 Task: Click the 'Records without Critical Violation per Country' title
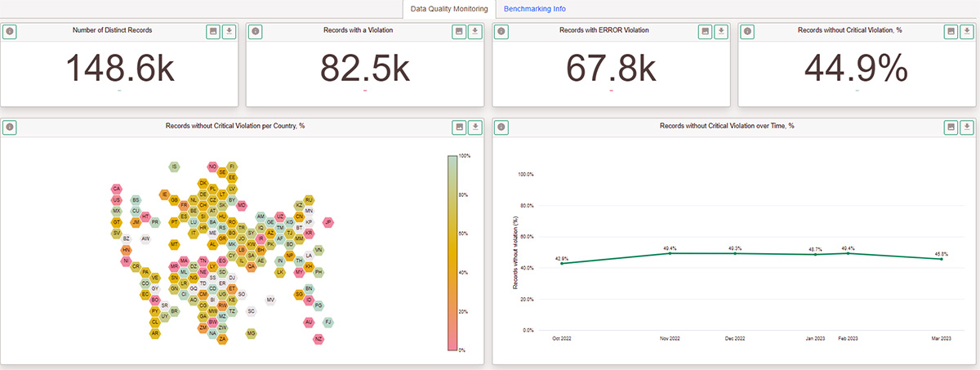tap(235, 126)
